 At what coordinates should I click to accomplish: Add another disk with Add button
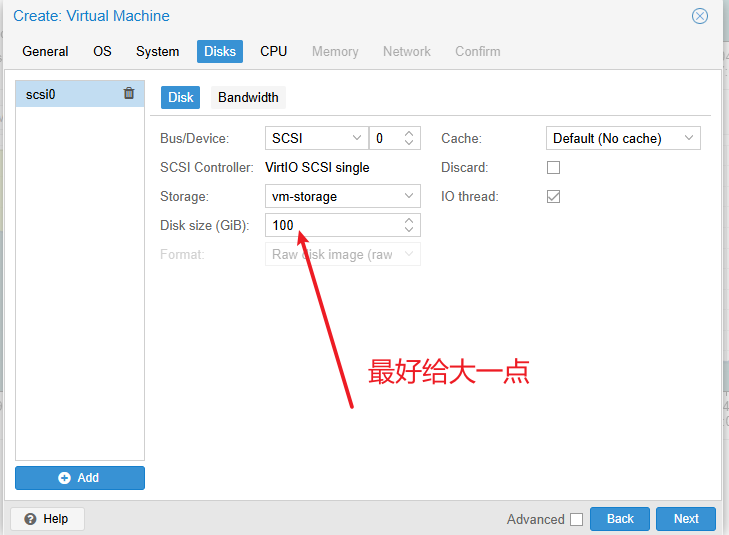[x=80, y=478]
